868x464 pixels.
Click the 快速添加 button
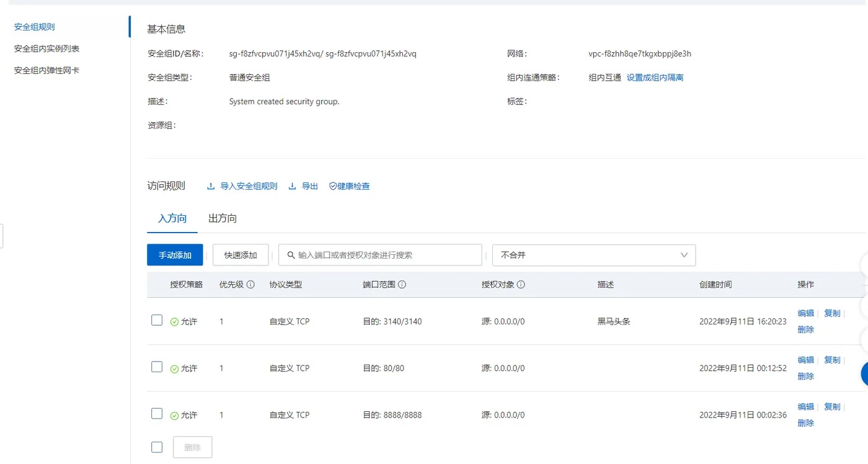[241, 255]
